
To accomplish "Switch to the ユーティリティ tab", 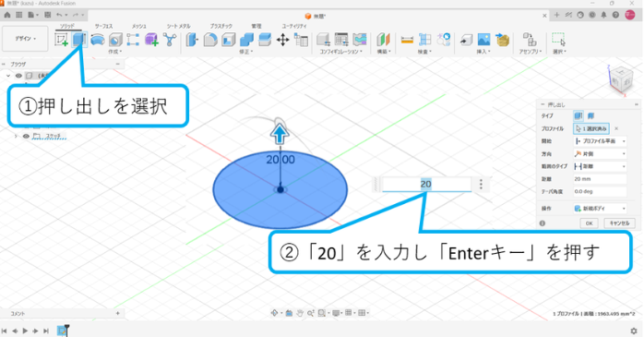I will tap(294, 26).
